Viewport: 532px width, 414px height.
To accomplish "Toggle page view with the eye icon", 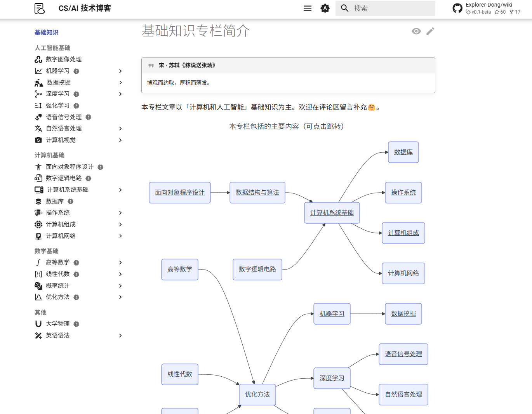I will coord(416,31).
